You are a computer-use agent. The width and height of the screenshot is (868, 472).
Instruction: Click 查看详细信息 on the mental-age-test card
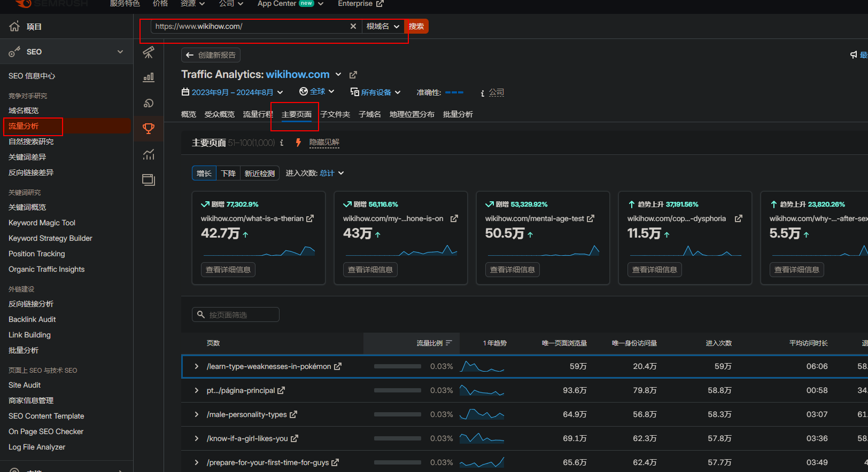tap(512, 270)
